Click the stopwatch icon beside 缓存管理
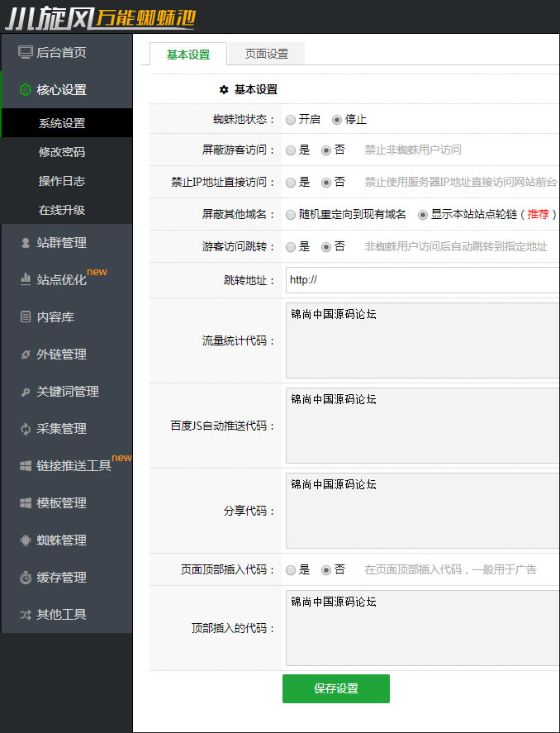This screenshot has height=733, width=560. 26,578
